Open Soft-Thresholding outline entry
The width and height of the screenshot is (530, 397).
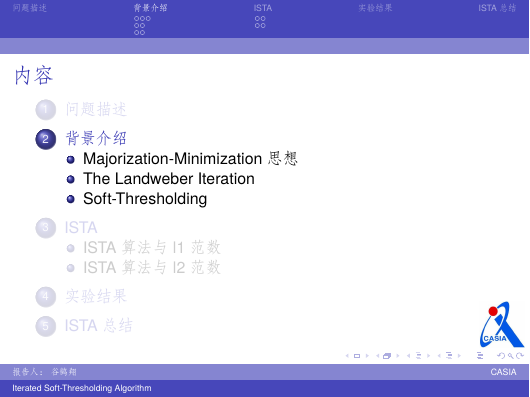click(145, 199)
